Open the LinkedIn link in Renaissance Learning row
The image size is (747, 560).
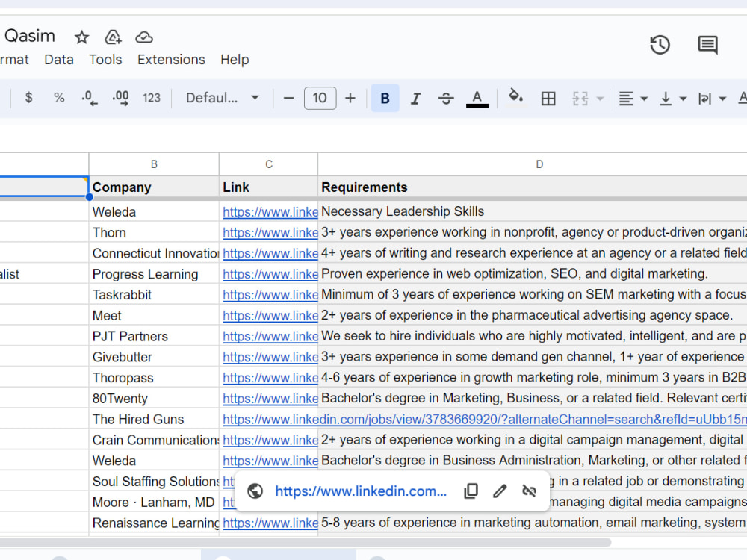coord(270,523)
